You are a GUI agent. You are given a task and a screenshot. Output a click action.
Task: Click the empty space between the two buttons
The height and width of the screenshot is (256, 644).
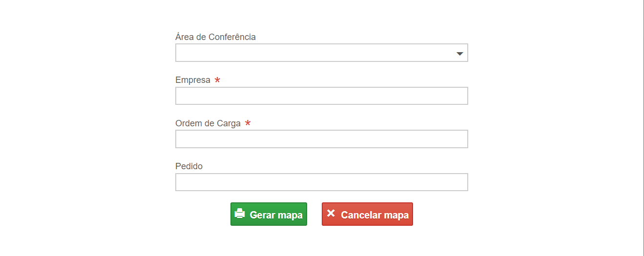click(314, 214)
